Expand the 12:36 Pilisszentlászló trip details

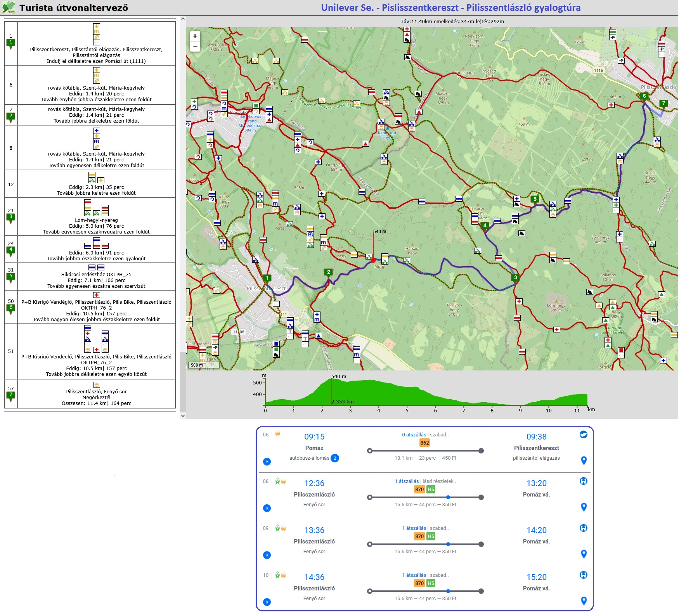point(267,508)
